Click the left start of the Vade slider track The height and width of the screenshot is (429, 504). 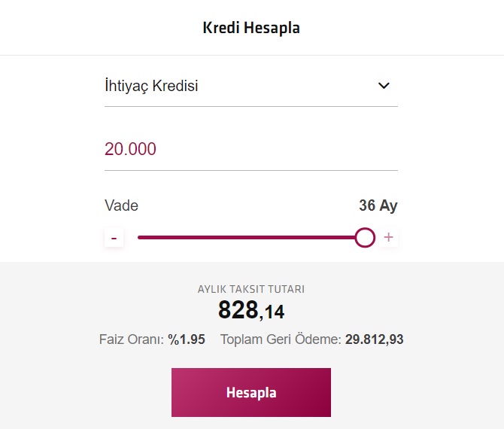tap(139, 238)
